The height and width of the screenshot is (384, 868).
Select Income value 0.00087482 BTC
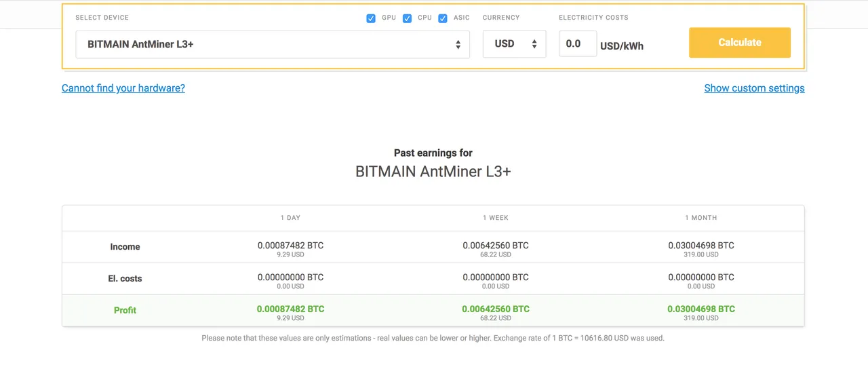[290, 246]
